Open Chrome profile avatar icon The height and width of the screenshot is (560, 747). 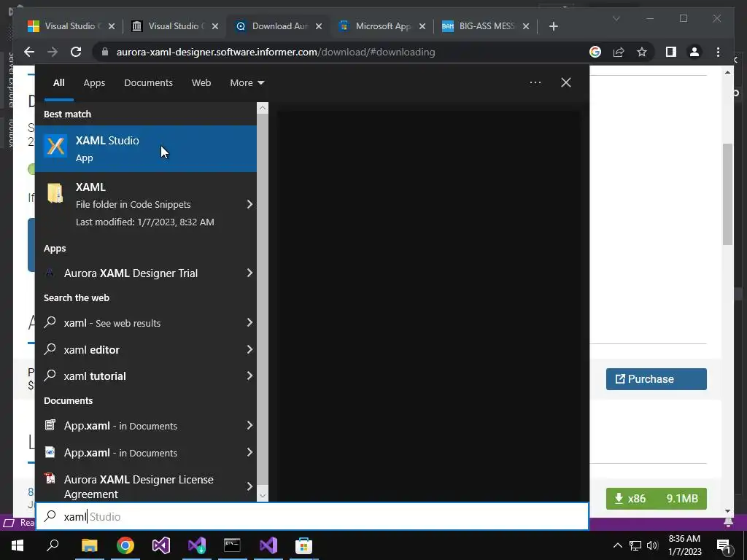pos(694,52)
